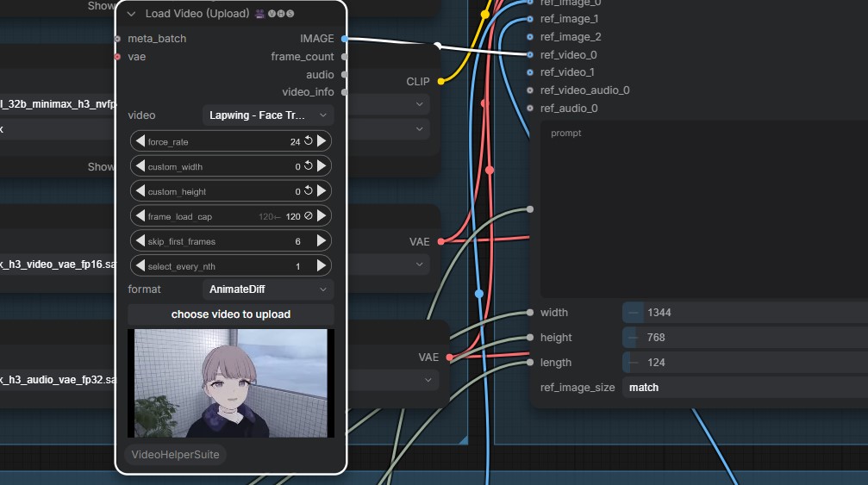Collapse the Load Video (Upload) node
Image resolution: width=868 pixels, height=485 pixels.
pyautogui.click(x=131, y=14)
